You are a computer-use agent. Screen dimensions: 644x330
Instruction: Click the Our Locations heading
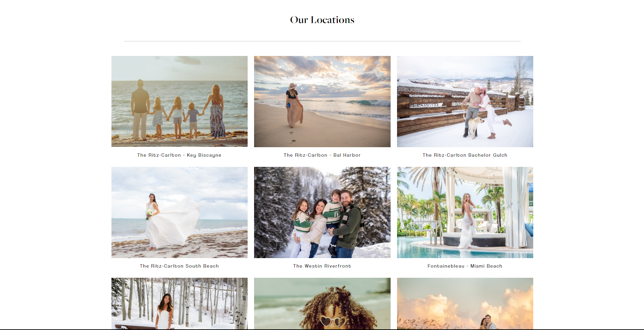click(x=322, y=20)
